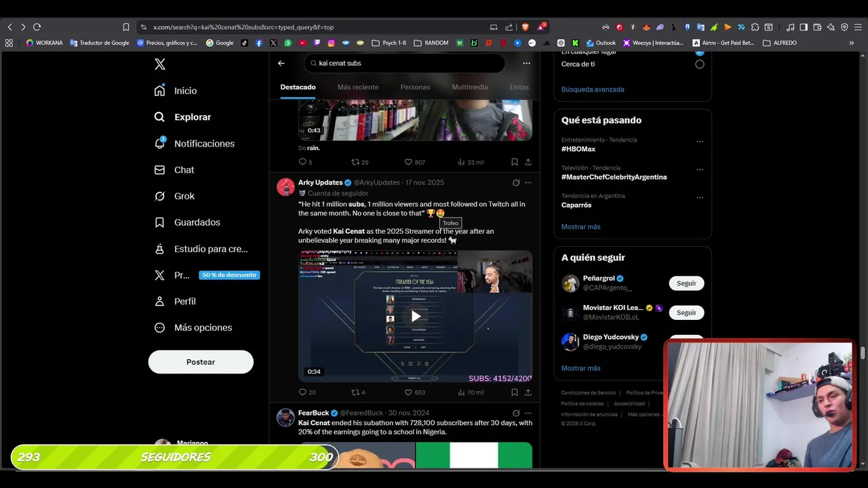Screen dimensions: 868x488
Task: Like the Arky Updates post with 653 likes
Action: (414, 392)
